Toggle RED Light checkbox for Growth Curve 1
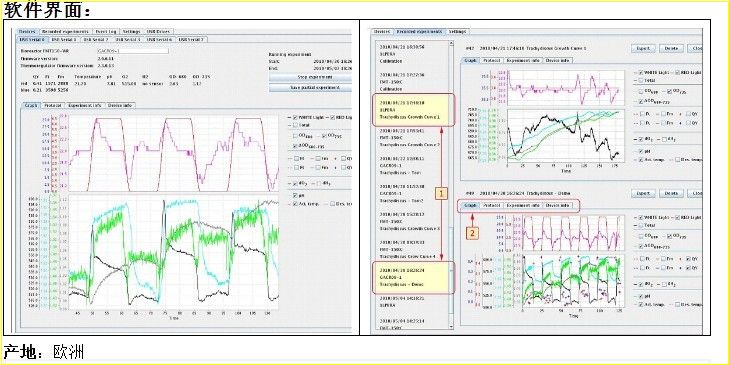 pos(676,73)
